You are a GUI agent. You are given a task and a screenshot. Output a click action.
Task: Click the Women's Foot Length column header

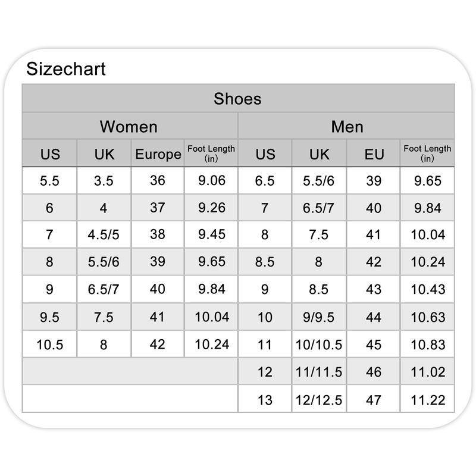(211, 153)
